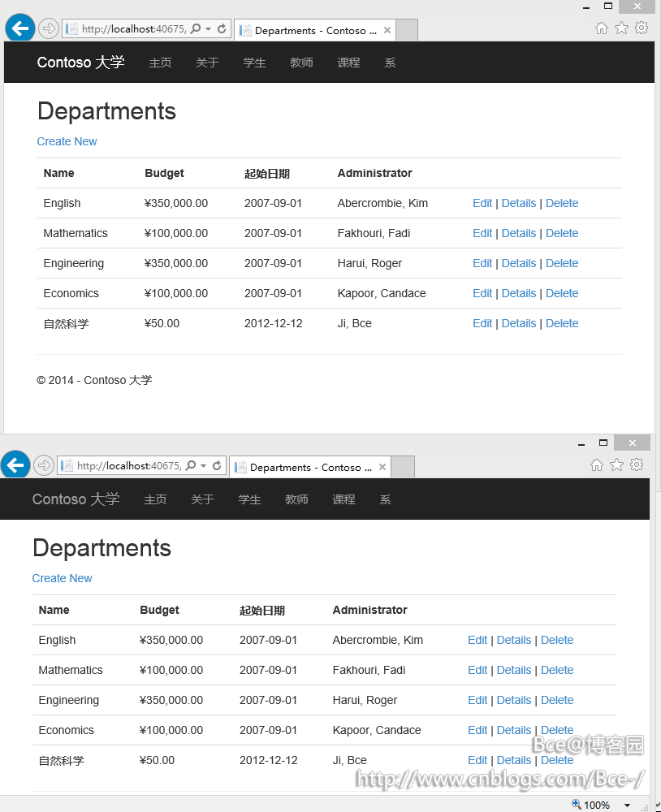Click Contoso 大学 brand in top window
This screenshot has width=661, height=812.
click(x=81, y=63)
